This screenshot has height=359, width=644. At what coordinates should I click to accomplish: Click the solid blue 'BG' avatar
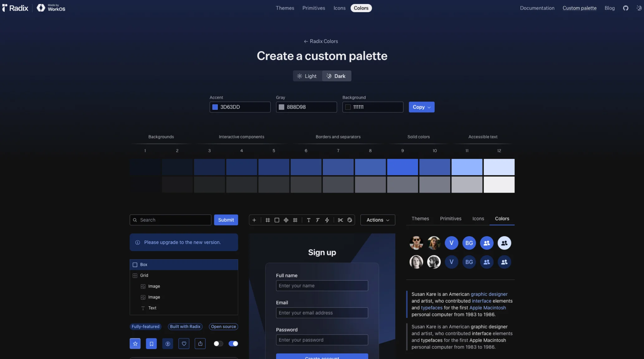[x=469, y=243]
